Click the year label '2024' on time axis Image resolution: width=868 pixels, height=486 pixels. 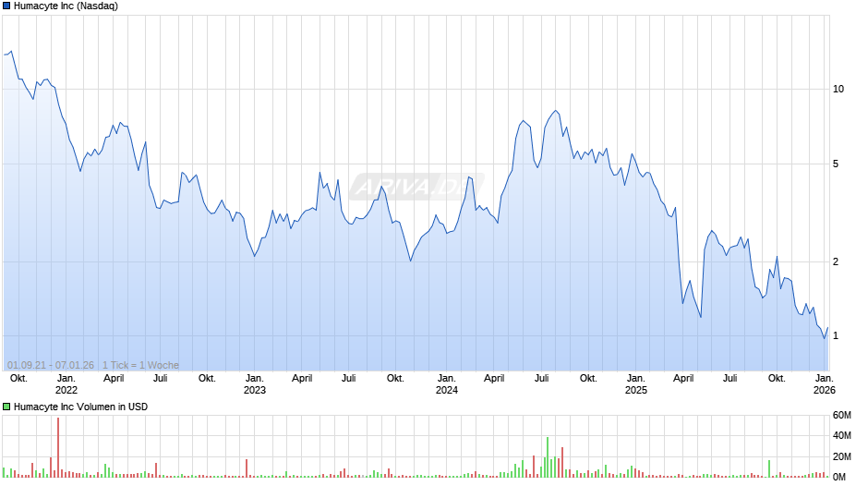[447, 390]
